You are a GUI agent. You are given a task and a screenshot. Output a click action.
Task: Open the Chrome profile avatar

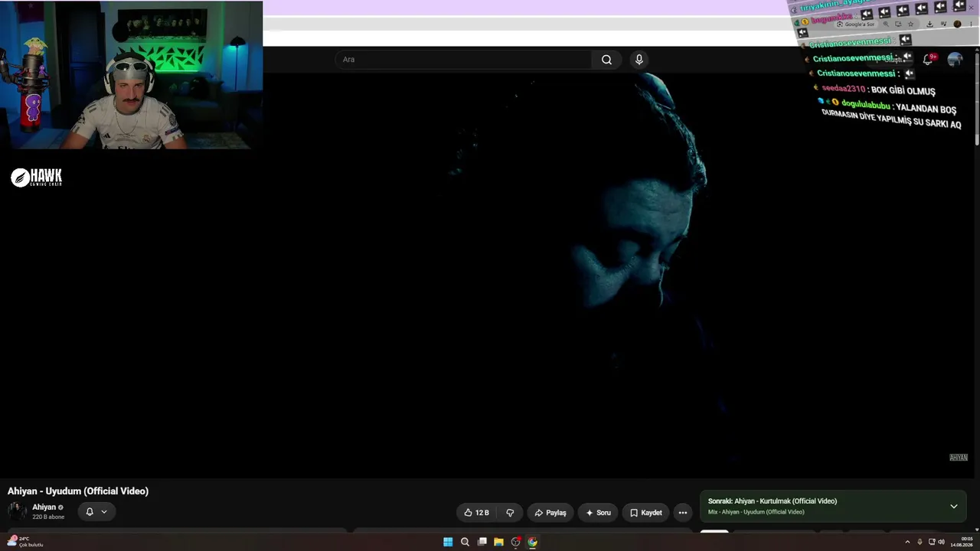tap(958, 24)
